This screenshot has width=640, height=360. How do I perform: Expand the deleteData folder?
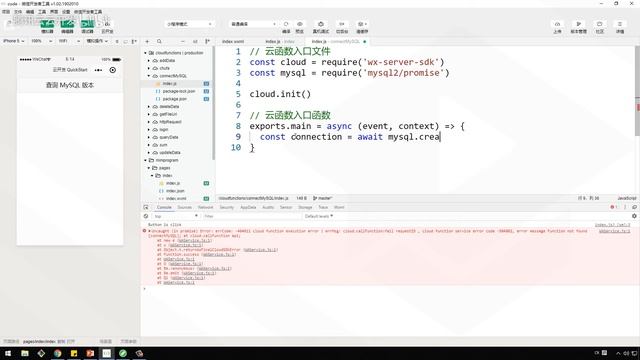pyautogui.click(x=149, y=107)
